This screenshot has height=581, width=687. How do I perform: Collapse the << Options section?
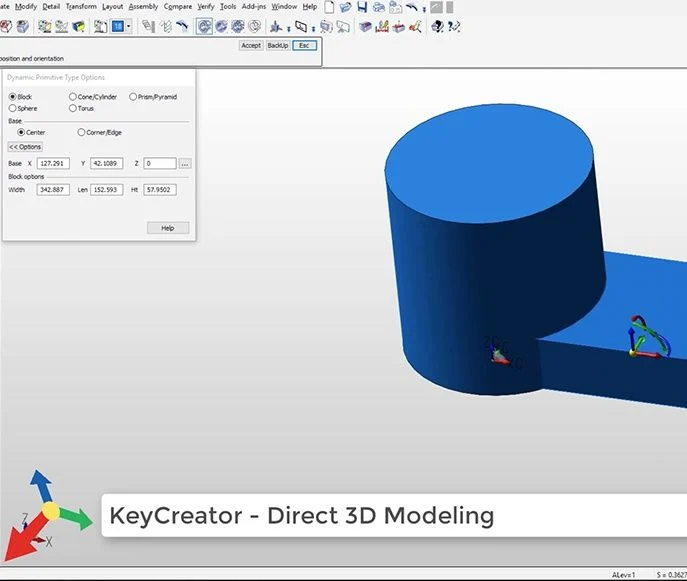pos(25,147)
